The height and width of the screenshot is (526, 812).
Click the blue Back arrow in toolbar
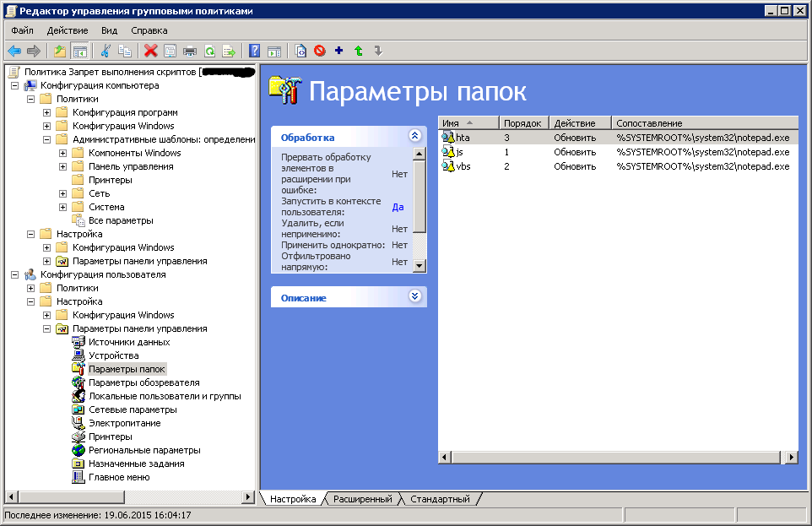[14, 51]
